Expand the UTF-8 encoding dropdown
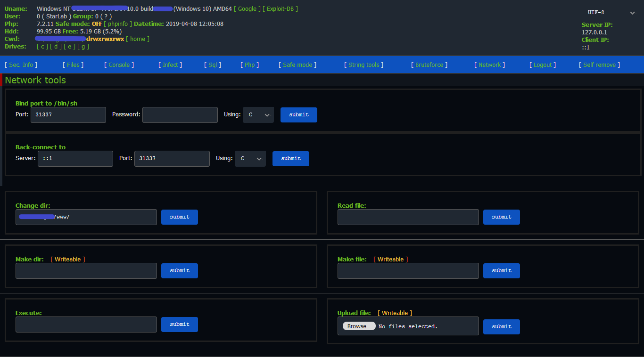This screenshot has width=644, height=357. [611, 13]
